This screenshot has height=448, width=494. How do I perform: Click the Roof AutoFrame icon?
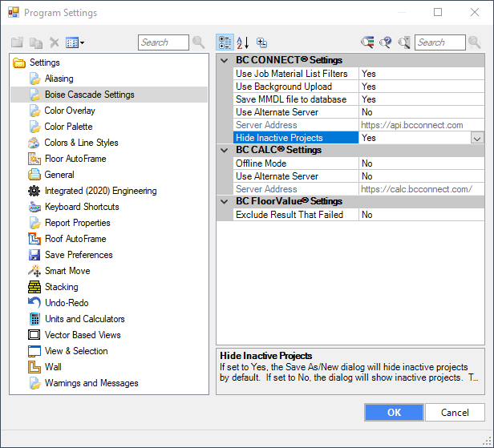pos(34,239)
